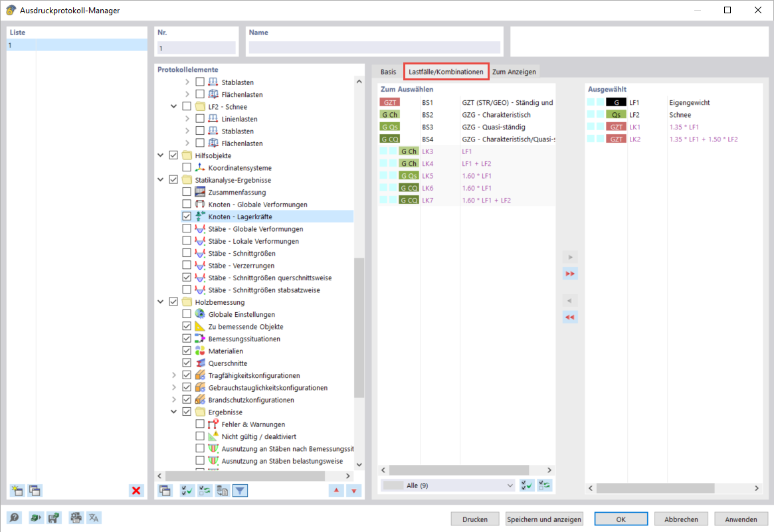Click Protokollelemente tree vertical scrollbar

click(359, 327)
